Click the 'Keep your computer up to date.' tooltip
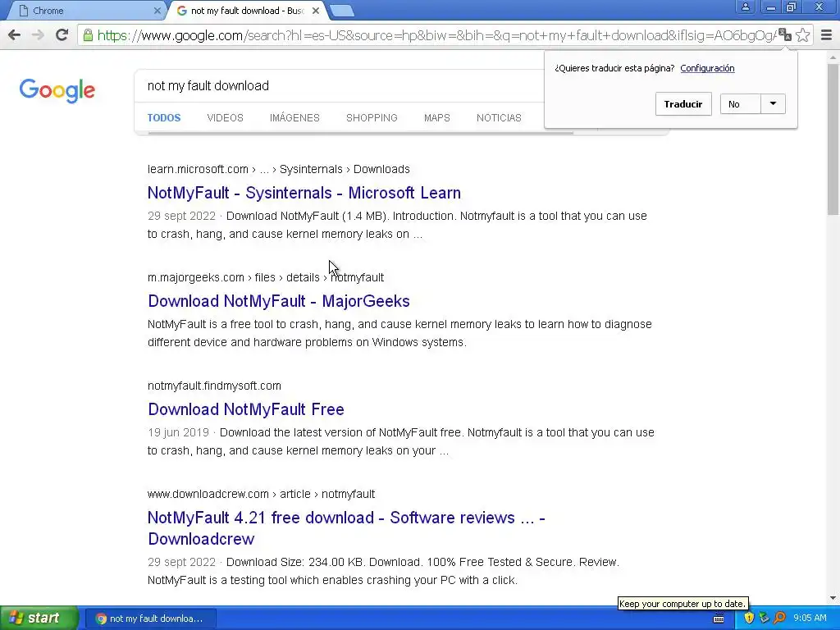This screenshot has height=630, width=840. 682,604
